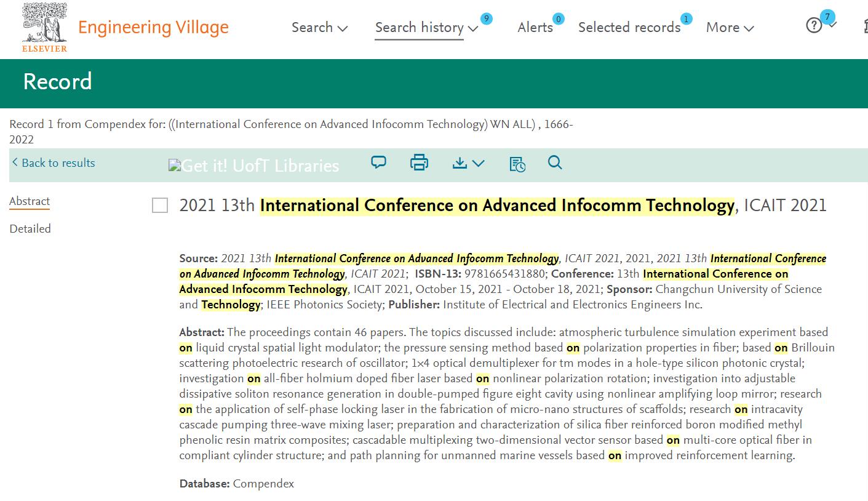
Task: Switch to the Detailed view tab
Action: [30, 229]
